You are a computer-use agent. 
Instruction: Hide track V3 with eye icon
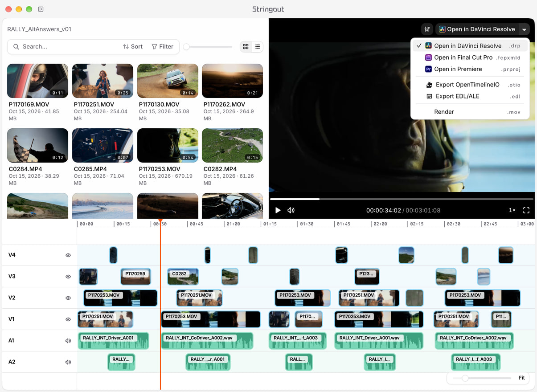(x=68, y=277)
